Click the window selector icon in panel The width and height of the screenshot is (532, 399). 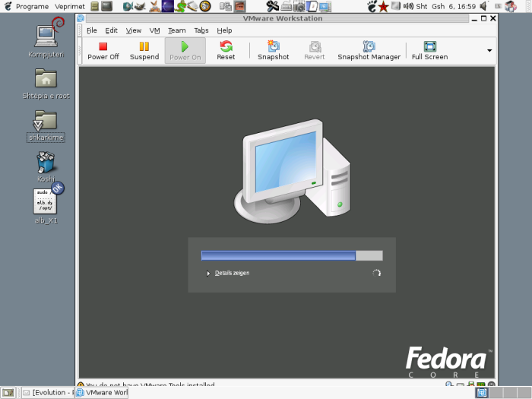coord(225,6)
